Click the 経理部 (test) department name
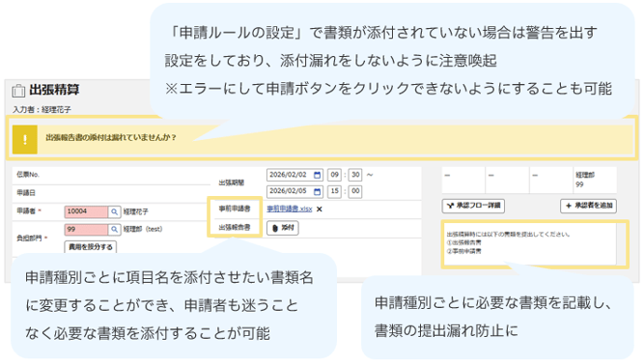644x364 pixels. tap(143, 229)
